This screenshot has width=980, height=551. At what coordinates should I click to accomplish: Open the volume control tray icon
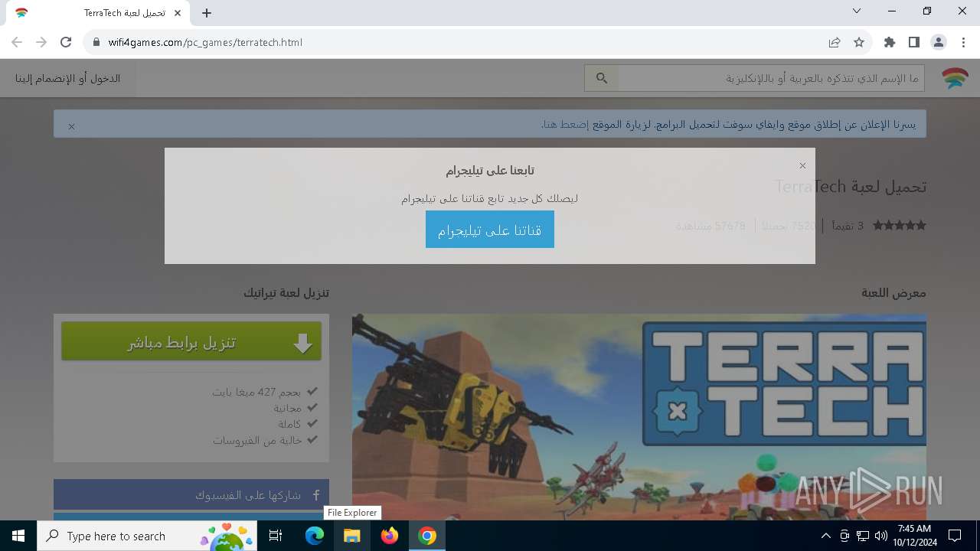880,536
